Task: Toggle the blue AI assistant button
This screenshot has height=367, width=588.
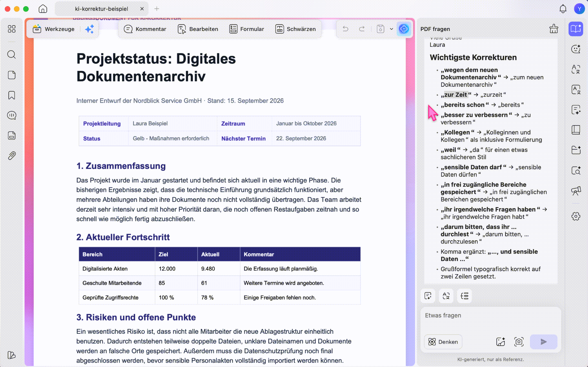Action: click(404, 29)
